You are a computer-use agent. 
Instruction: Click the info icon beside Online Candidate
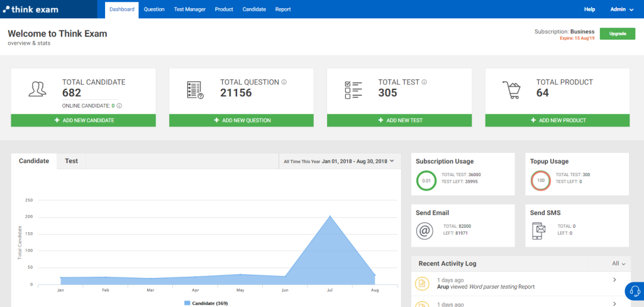pos(119,106)
